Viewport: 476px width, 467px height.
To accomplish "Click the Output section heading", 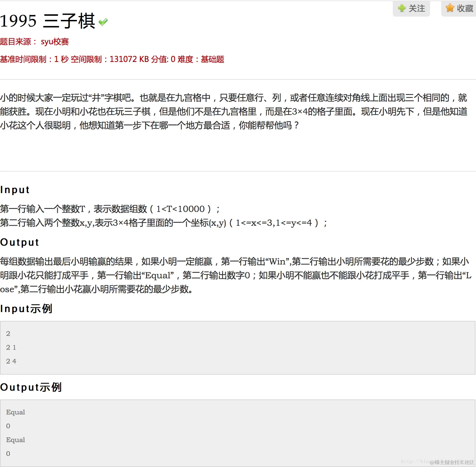I will point(19,242).
